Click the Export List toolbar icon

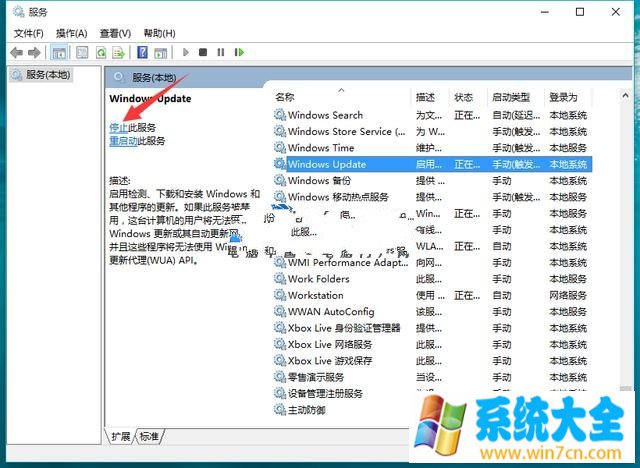click(119, 52)
